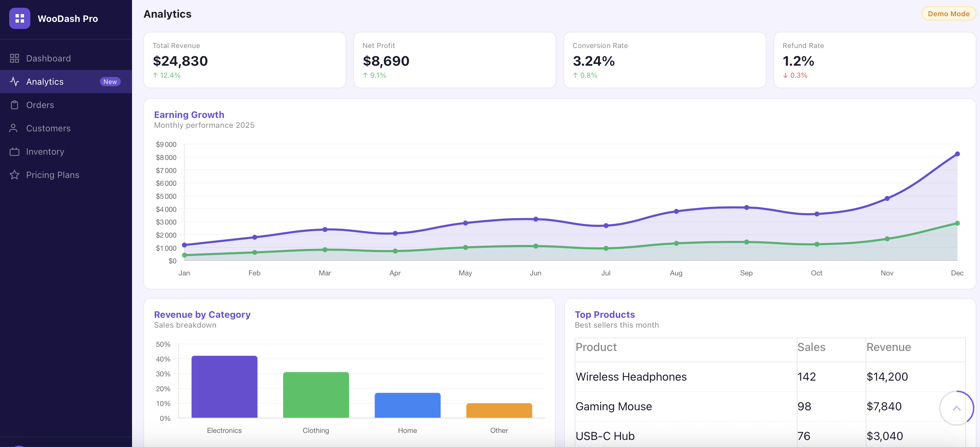Open the Pricing Plans page
The image size is (980, 447).
point(52,175)
